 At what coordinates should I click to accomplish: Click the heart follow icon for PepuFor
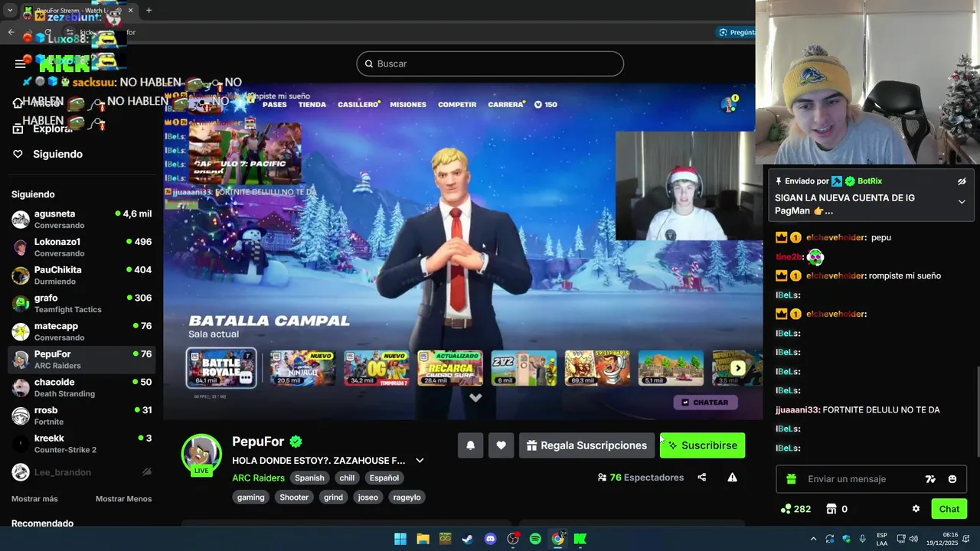(x=501, y=445)
